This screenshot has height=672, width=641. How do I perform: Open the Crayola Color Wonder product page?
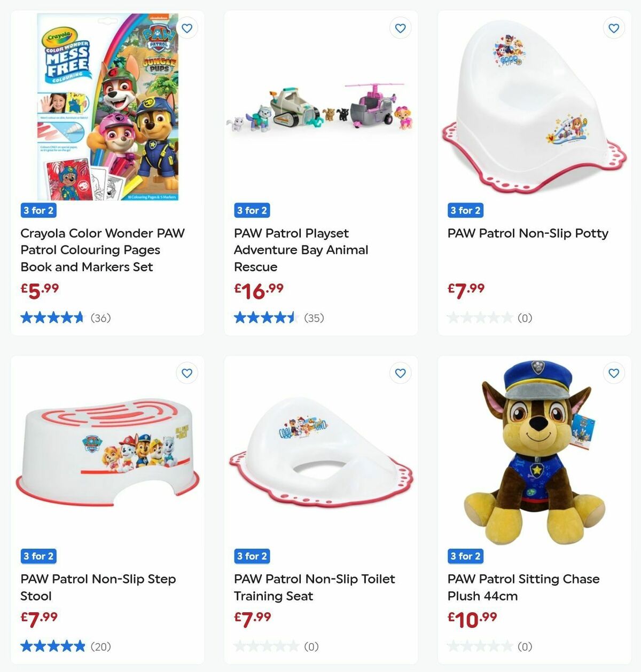[x=101, y=250]
